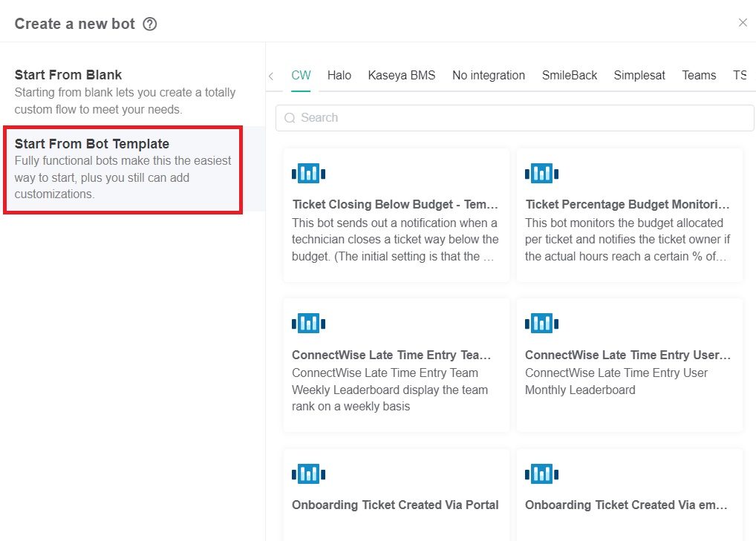Click the ConnectWise Late Time Entry User template icon

pos(541,323)
